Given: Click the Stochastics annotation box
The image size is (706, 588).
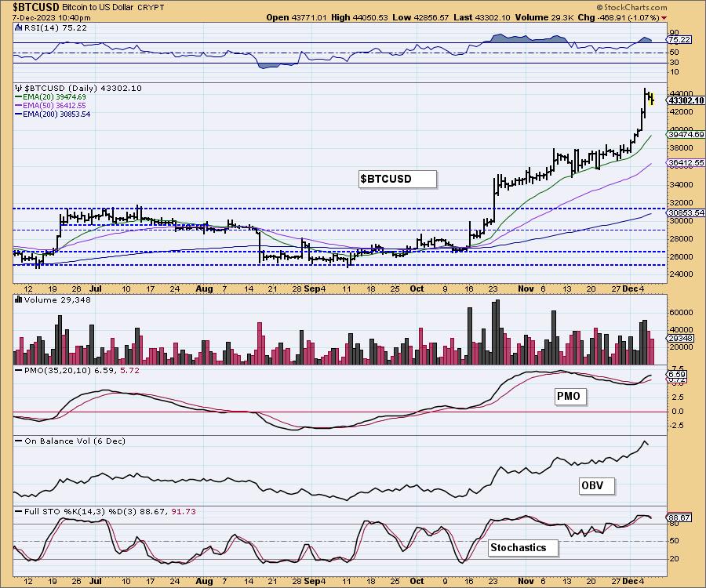Looking at the screenshot, I should pos(522,547).
